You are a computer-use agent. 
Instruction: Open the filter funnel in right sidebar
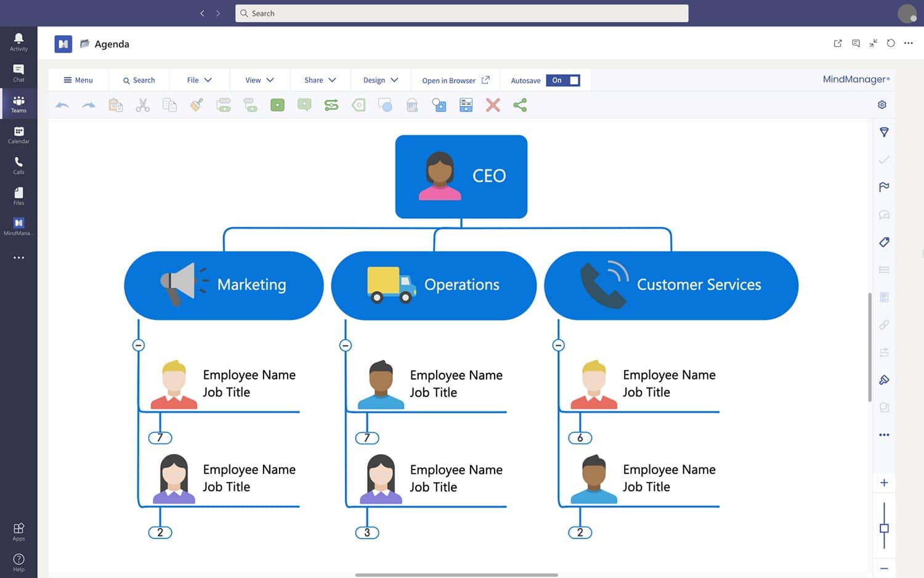[884, 132]
